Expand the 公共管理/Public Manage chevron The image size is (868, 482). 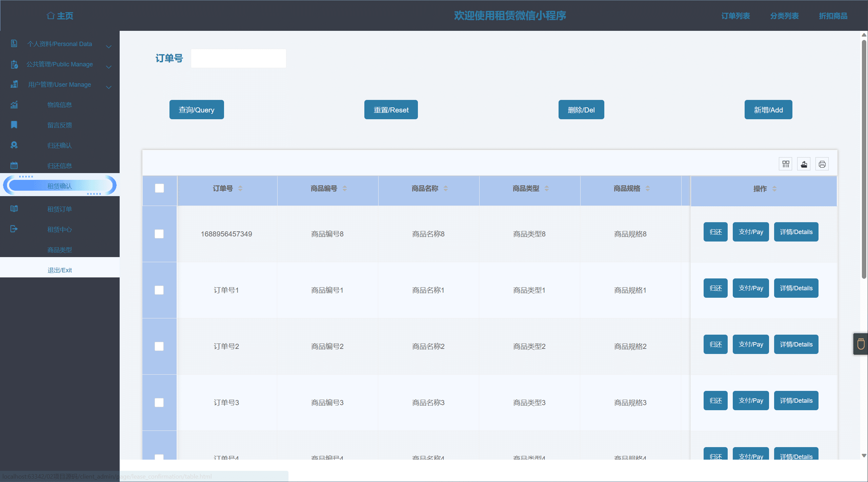click(x=109, y=67)
